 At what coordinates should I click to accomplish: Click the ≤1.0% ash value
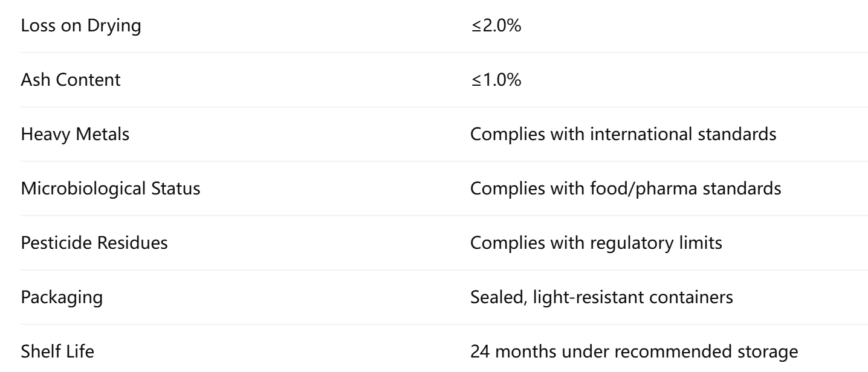tap(496, 80)
